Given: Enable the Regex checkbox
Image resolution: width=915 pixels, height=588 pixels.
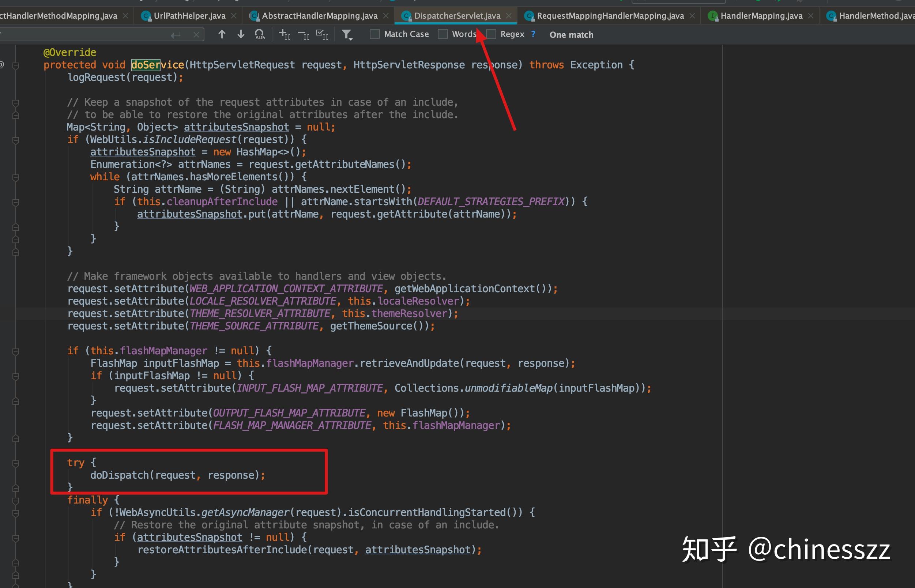Looking at the screenshot, I should (x=491, y=34).
